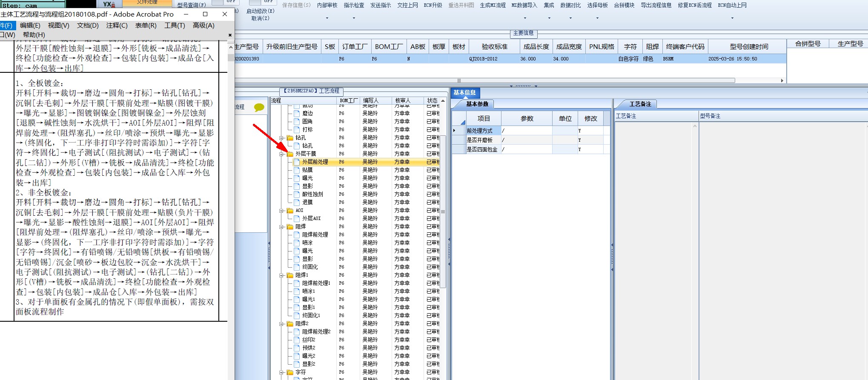Image resolution: width=868 pixels, height=380 pixels.
Task: Click the document icon of 终固化 step
Action: [x=297, y=267]
